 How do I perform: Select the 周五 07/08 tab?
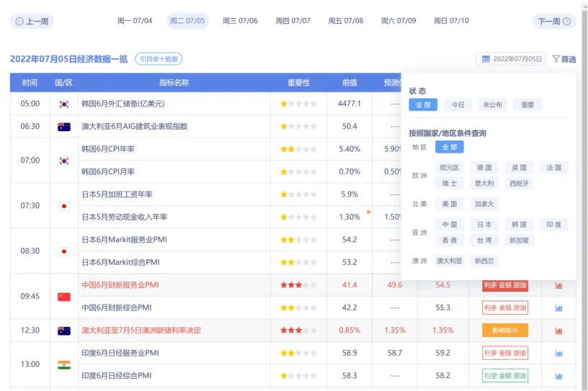pos(346,21)
